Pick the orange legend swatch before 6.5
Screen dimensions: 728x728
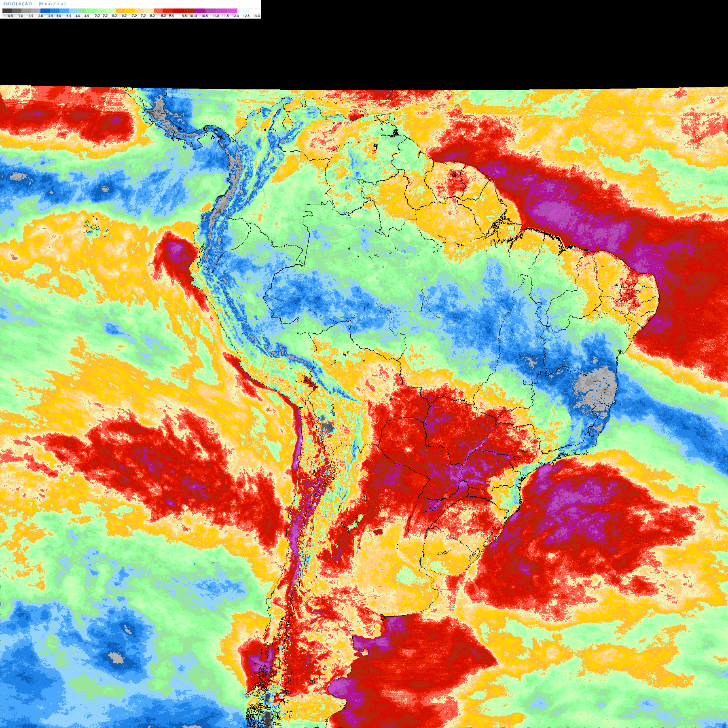click(x=120, y=11)
